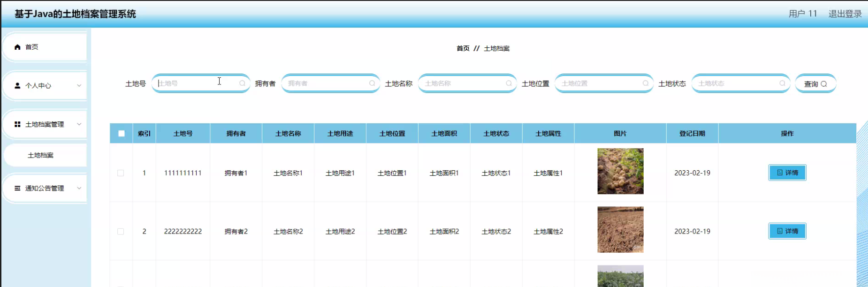This screenshot has width=868, height=287.
Task: Click the 首页 breadcrumb link
Action: (x=463, y=48)
